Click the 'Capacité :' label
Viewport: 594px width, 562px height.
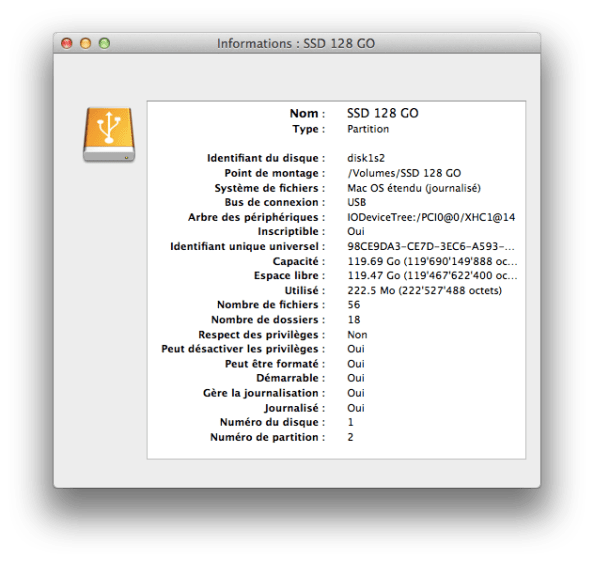click(x=299, y=262)
